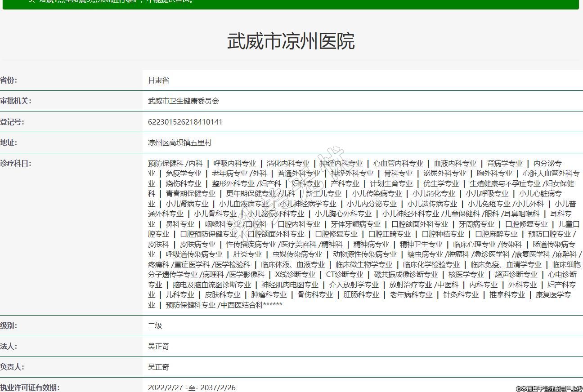
Task: Click 口腔种植专业 in the department list
Action: pyautogui.click(x=443, y=234)
